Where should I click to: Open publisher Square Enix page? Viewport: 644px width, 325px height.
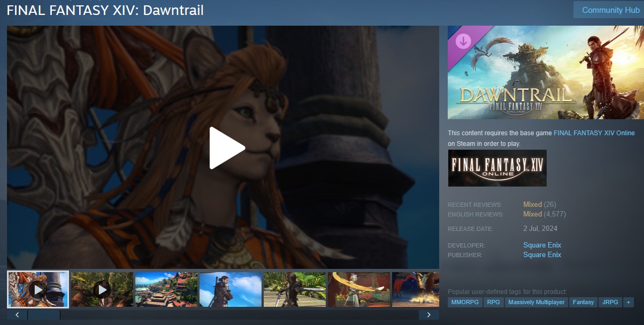pyautogui.click(x=542, y=255)
